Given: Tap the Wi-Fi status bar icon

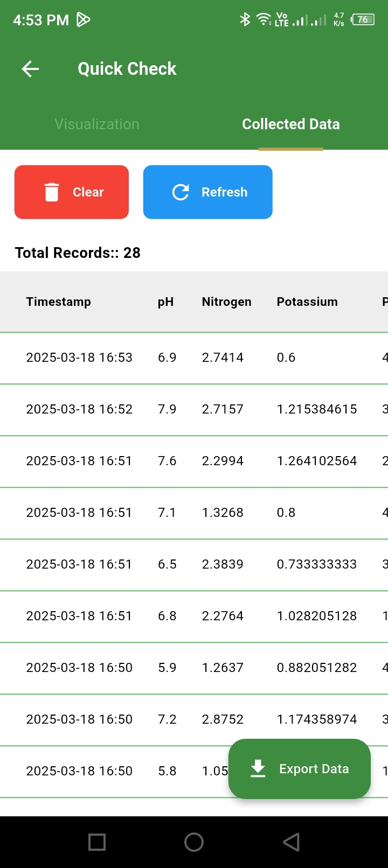Looking at the screenshot, I should (264, 20).
